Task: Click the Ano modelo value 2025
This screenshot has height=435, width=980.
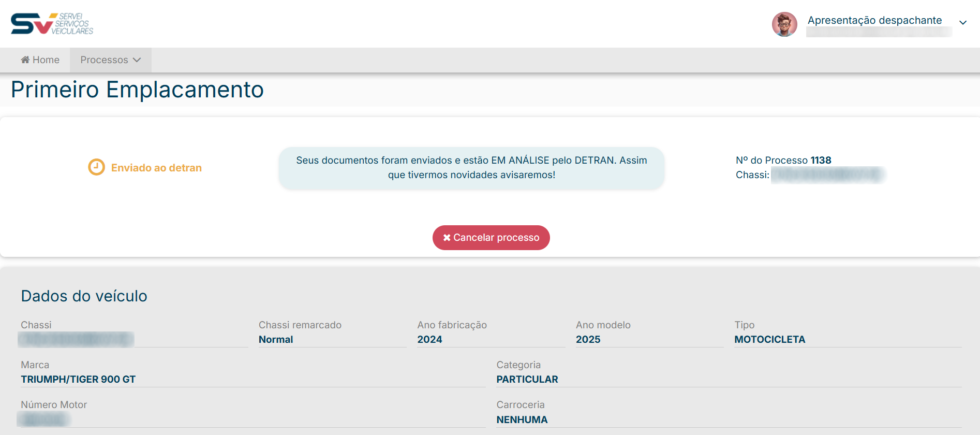Action: pos(588,340)
